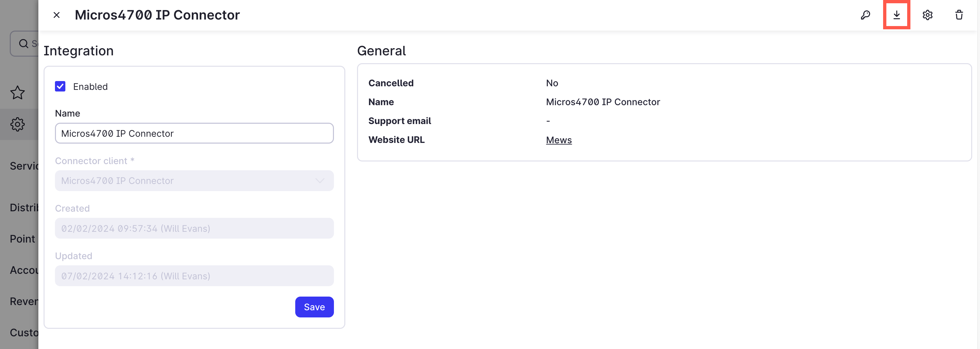Click the panel title 'Micros4700 IP Connector'
Image resolution: width=980 pixels, height=349 pixels.
tap(157, 15)
